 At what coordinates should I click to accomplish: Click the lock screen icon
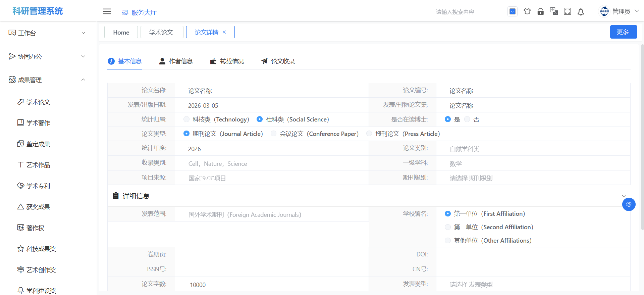540,11
